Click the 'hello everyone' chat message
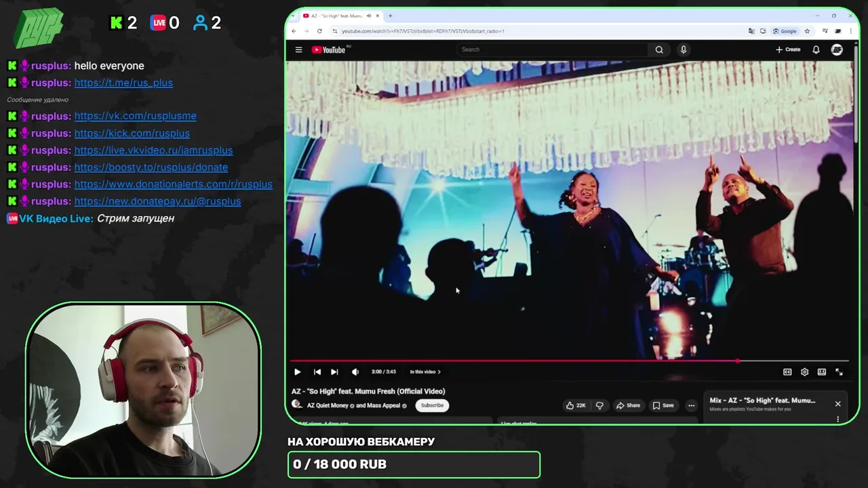868x488 pixels. click(x=109, y=66)
